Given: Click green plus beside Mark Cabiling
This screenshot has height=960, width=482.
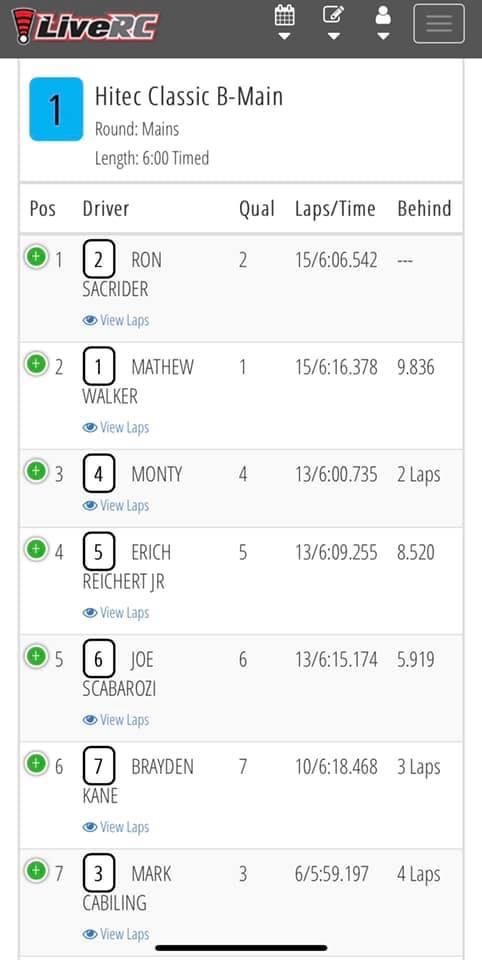Looking at the screenshot, I should coord(36,871).
